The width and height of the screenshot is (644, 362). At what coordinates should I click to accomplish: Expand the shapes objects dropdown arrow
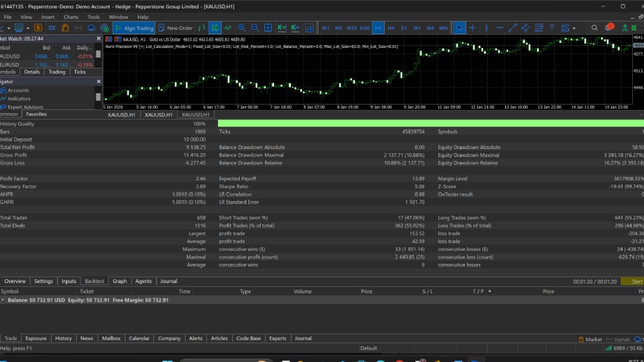pyautogui.click(x=574, y=28)
